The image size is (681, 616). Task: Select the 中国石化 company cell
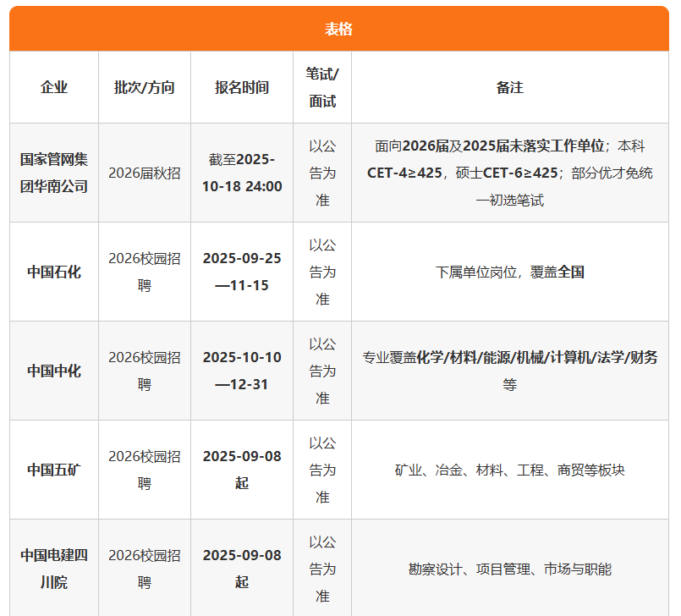tap(54, 272)
